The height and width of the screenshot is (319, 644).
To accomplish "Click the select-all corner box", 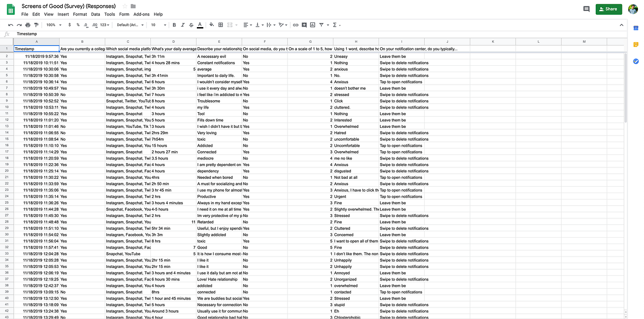I will [x=7, y=42].
